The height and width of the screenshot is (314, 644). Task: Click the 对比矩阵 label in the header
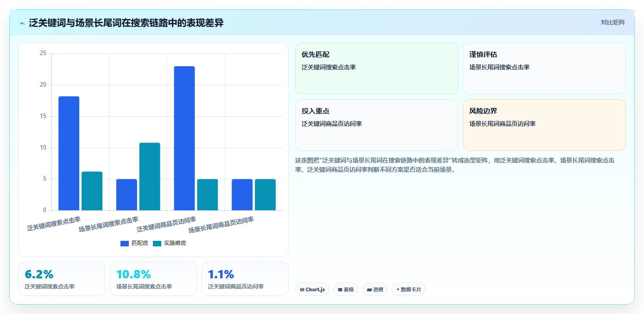pyautogui.click(x=612, y=22)
